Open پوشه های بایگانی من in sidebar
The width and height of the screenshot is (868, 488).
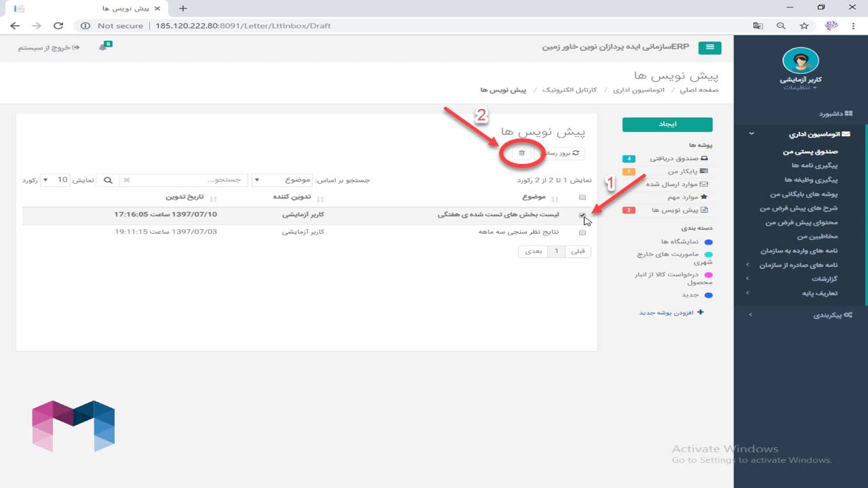[x=804, y=194]
